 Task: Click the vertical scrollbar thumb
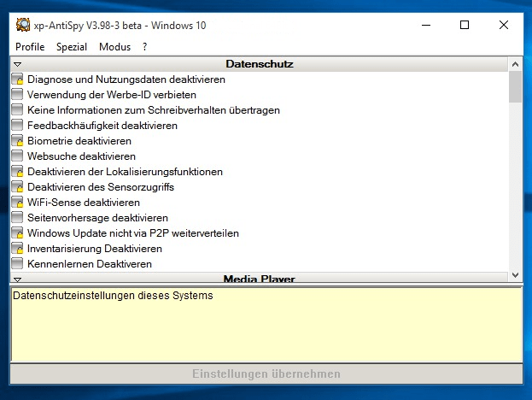[515, 87]
